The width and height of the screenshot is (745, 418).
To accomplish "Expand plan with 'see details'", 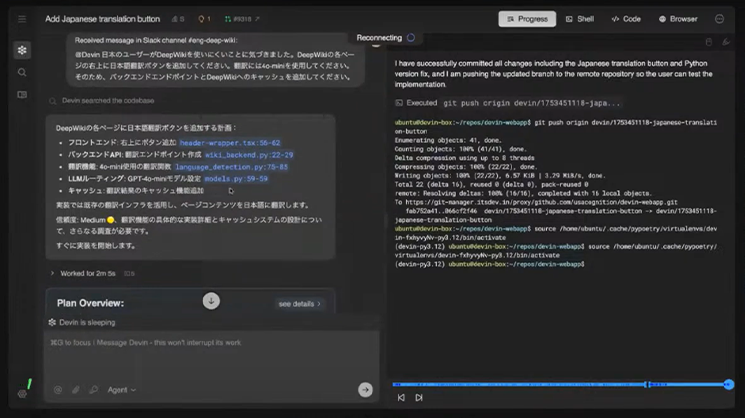I will click(x=300, y=304).
